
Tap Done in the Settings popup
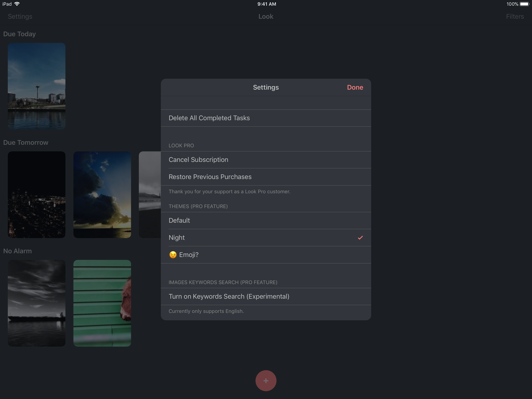(x=355, y=87)
